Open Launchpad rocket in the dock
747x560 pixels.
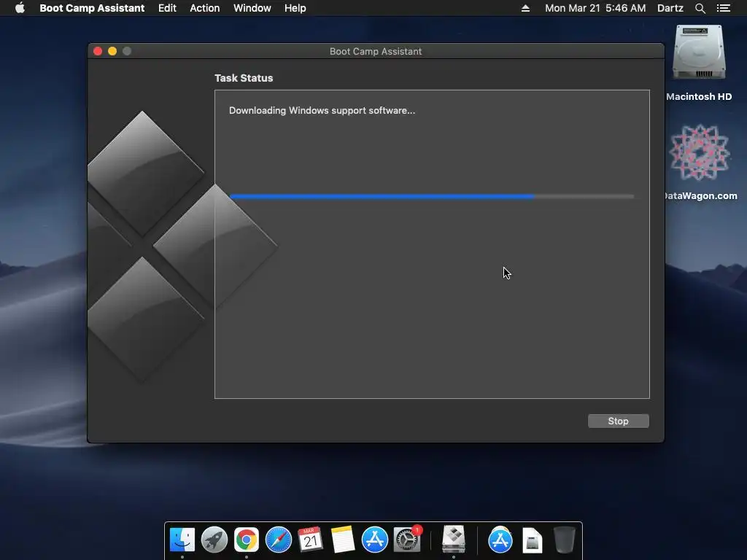(x=214, y=540)
